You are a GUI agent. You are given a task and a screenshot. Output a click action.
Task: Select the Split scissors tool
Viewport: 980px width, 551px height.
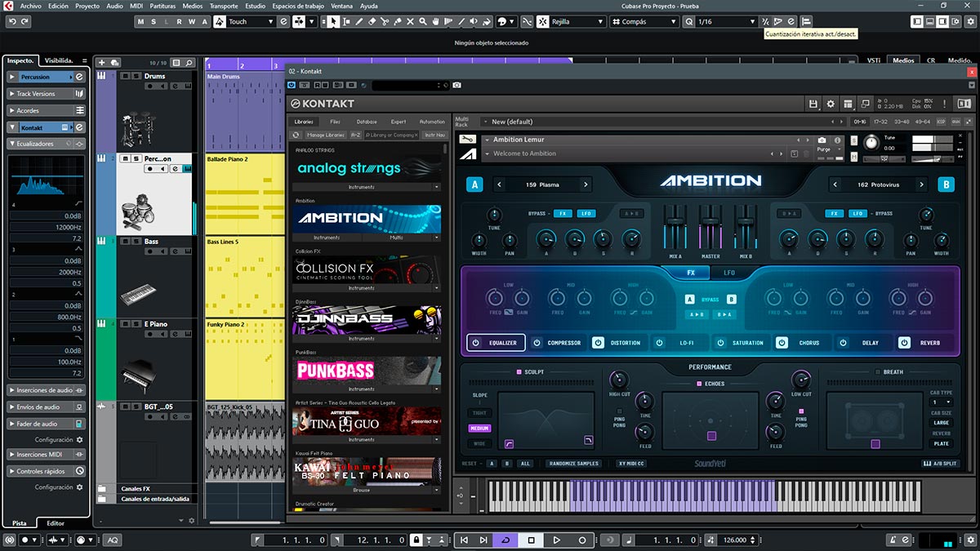(x=385, y=21)
